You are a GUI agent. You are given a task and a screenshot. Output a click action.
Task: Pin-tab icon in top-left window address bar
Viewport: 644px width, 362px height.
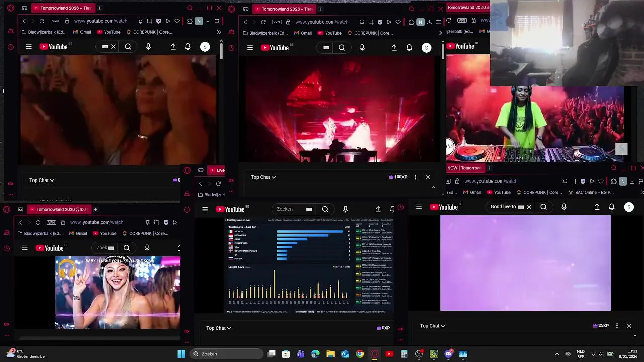pyautogui.click(x=140, y=21)
